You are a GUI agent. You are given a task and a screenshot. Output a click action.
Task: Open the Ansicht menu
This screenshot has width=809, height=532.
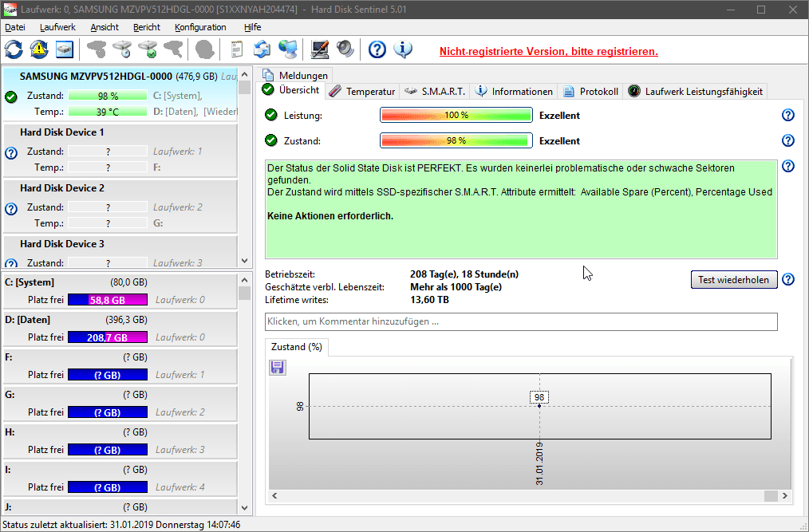[105, 27]
